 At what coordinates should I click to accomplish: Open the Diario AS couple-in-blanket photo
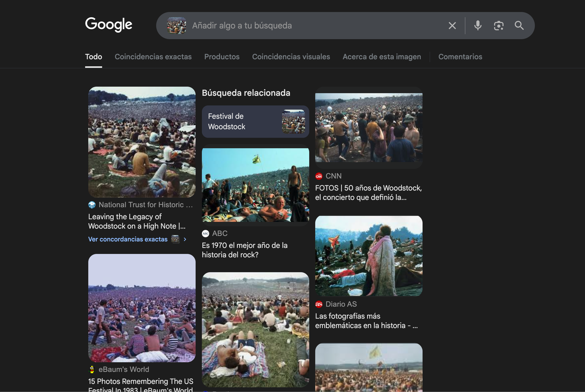click(368, 256)
